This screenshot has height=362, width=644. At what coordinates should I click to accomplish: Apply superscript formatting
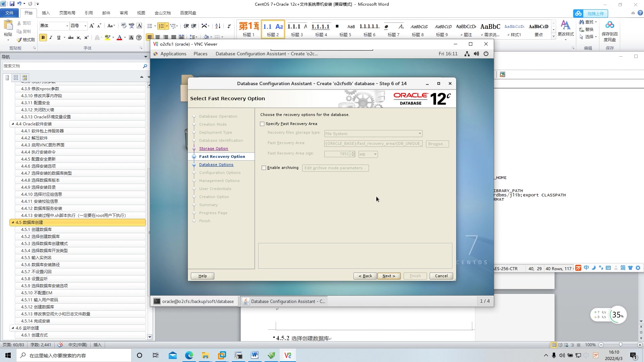(86, 38)
